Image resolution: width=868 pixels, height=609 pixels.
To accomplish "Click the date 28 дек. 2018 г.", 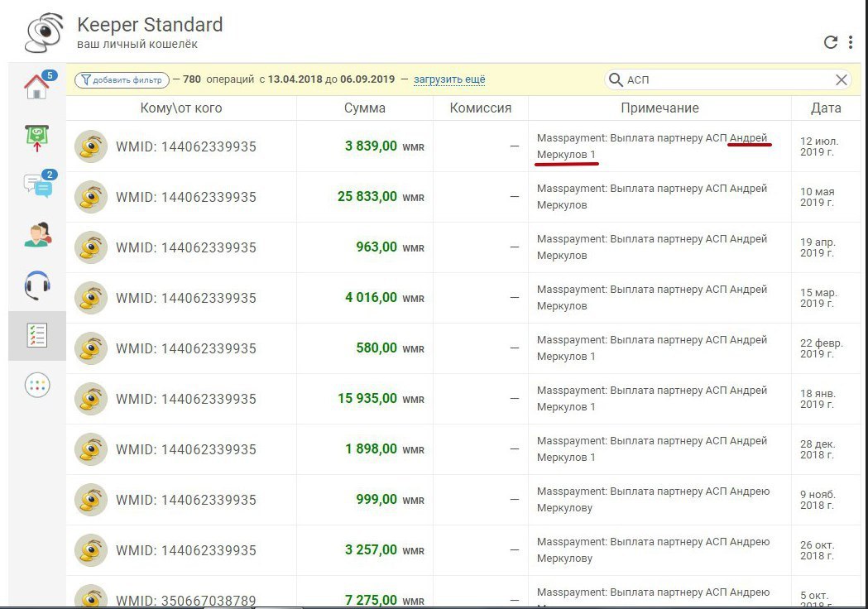I will pyautogui.click(x=818, y=449).
